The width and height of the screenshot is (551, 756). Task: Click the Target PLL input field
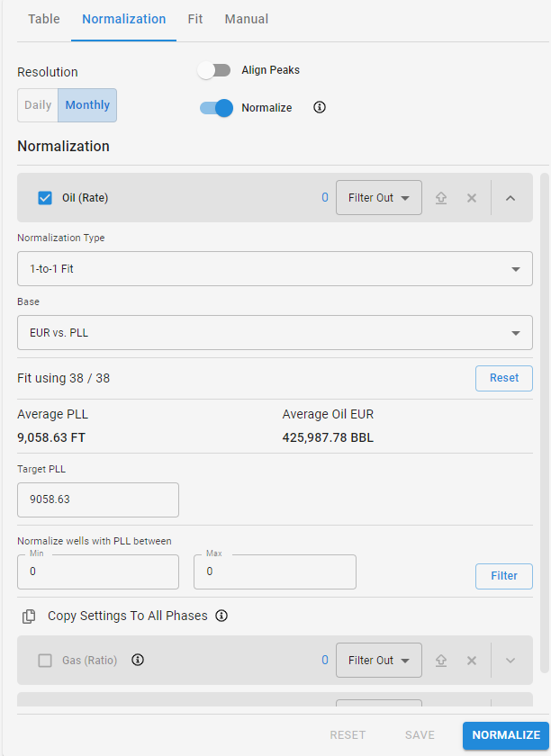click(x=98, y=499)
